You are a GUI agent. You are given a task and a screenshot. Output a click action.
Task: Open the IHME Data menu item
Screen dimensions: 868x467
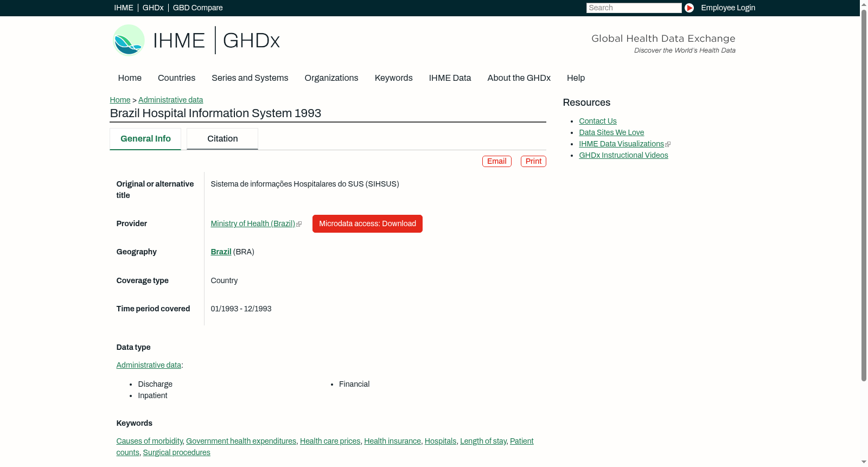tap(450, 78)
